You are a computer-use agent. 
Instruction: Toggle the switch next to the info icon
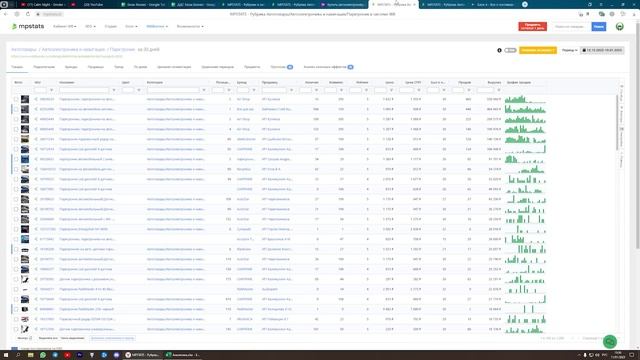[510, 50]
